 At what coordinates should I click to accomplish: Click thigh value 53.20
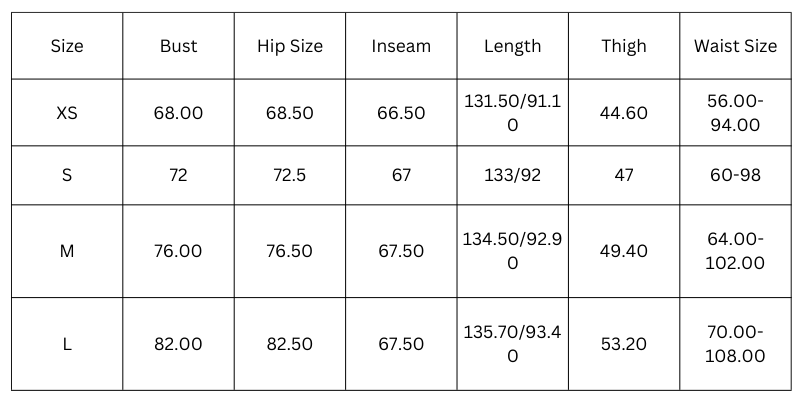point(624,344)
